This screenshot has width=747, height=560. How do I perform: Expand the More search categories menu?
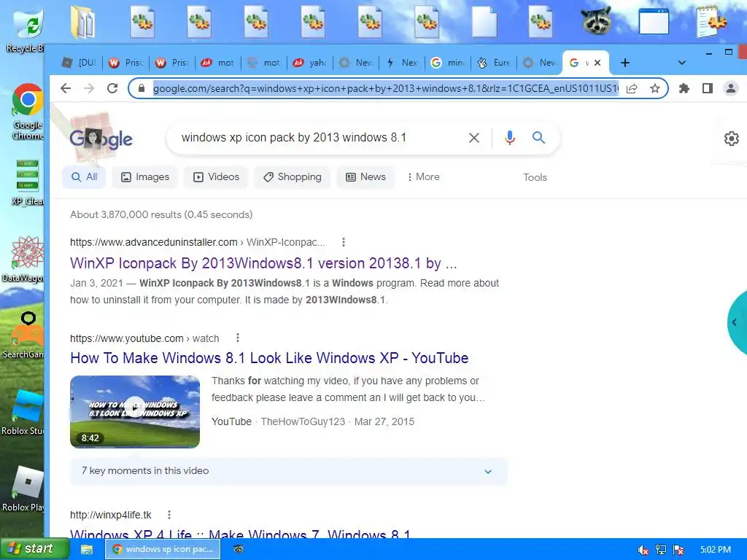pyautogui.click(x=423, y=177)
